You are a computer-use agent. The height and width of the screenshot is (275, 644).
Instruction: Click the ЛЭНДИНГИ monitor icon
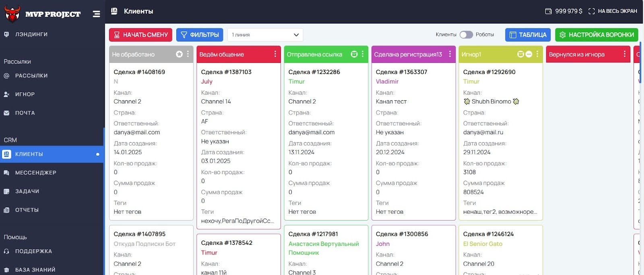click(6, 34)
